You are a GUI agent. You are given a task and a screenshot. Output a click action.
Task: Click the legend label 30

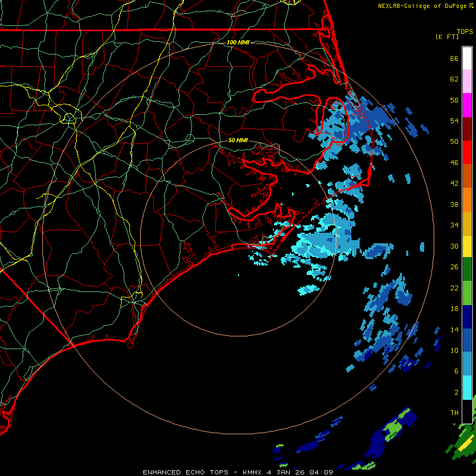(x=454, y=246)
